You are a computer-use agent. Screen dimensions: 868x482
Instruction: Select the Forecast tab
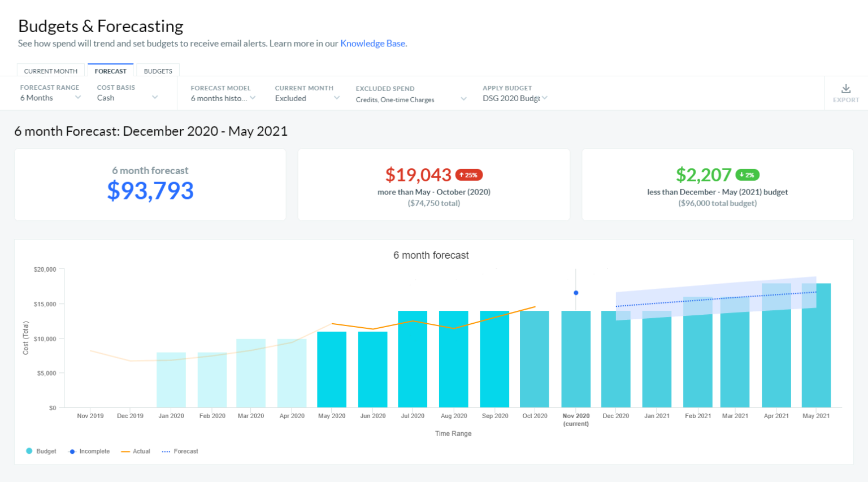110,71
